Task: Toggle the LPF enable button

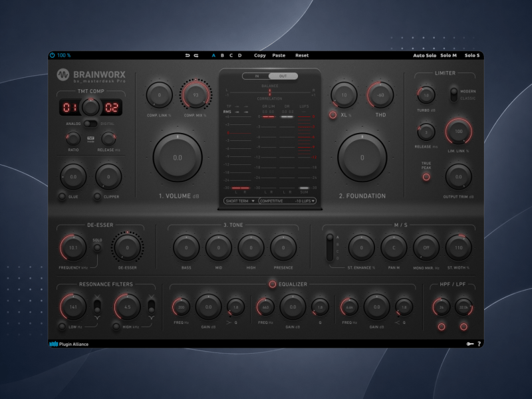Action: [x=464, y=327]
